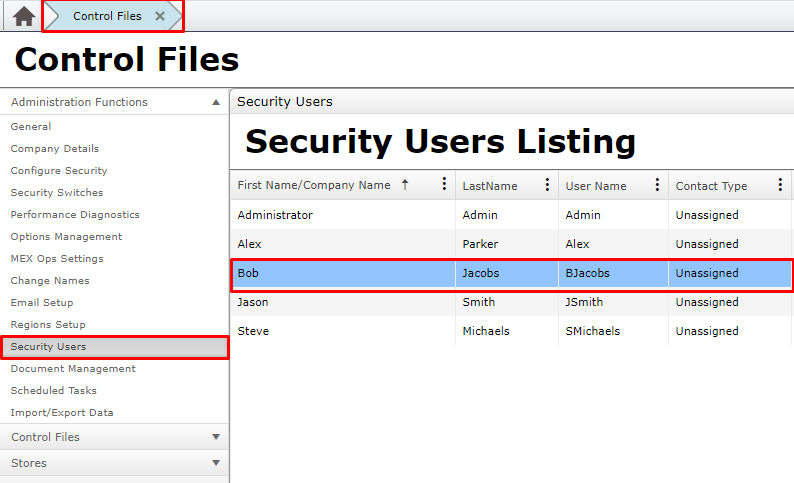This screenshot has width=794, height=483.
Task: Open First Name column options menu
Action: 444,185
